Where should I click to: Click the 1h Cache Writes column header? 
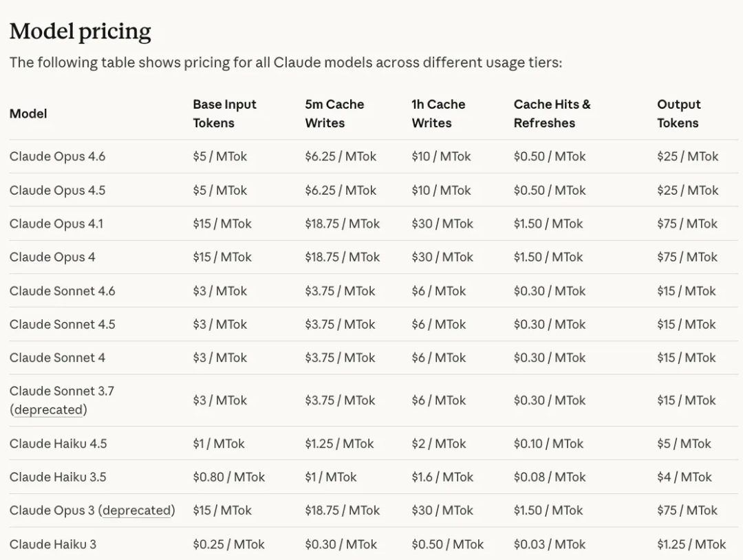(438, 114)
